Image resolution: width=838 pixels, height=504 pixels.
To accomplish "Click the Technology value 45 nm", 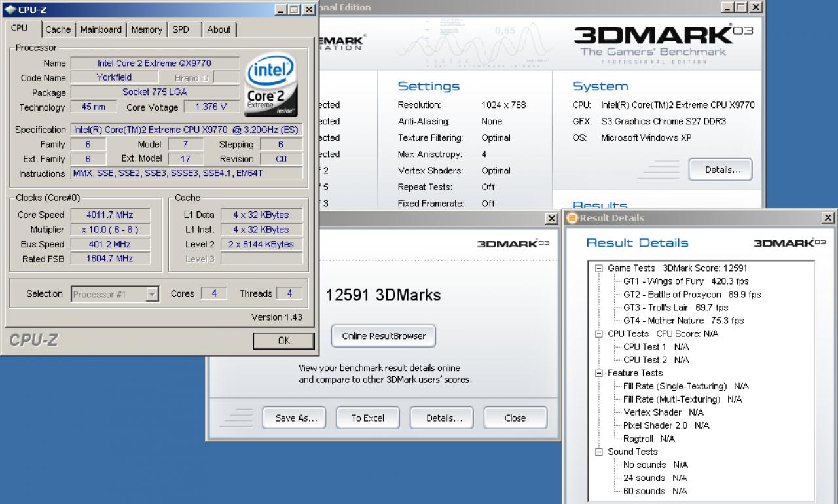I will (94, 107).
